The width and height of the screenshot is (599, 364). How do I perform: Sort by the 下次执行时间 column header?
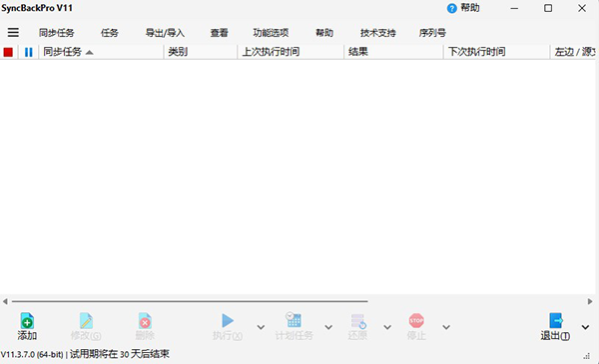pos(496,52)
